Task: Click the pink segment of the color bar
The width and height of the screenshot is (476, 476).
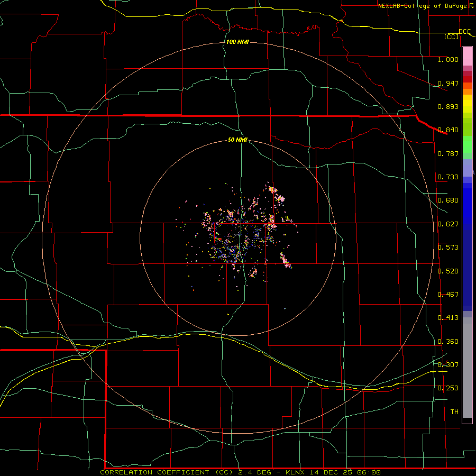Action: (467, 57)
